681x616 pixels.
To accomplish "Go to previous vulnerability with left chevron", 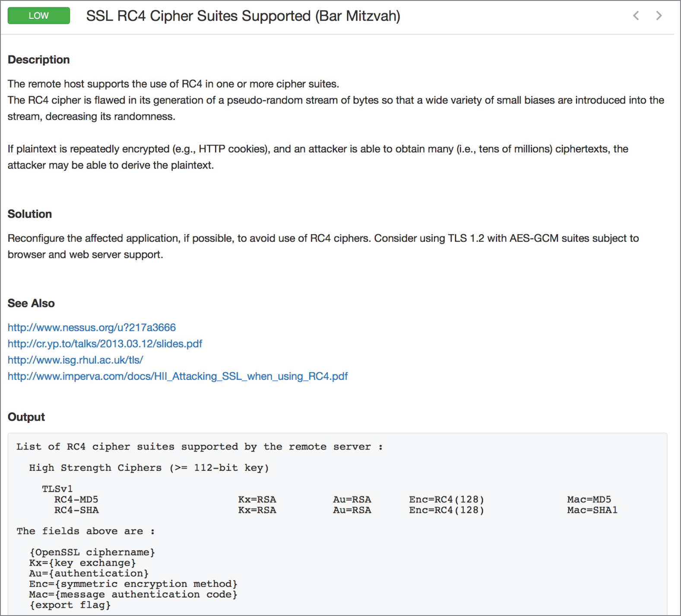I will pyautogui.click(x=636, y=16).
